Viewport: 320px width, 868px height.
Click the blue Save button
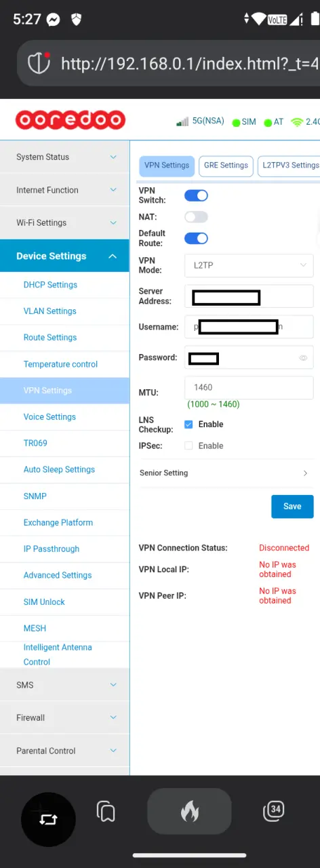point(292,507)
